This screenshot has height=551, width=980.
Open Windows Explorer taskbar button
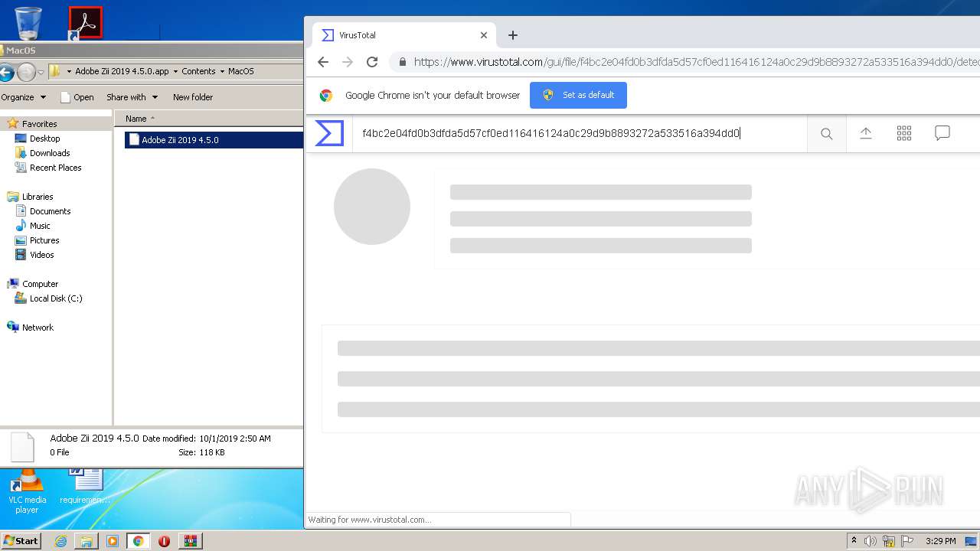pyautogui.click(x=87, y=541)
